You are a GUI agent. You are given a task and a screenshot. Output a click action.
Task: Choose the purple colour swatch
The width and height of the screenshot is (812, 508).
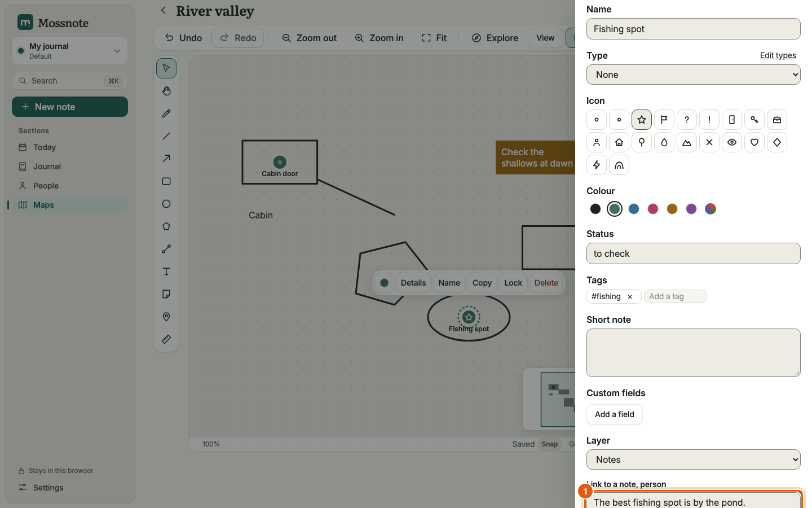tap(691, 209)
